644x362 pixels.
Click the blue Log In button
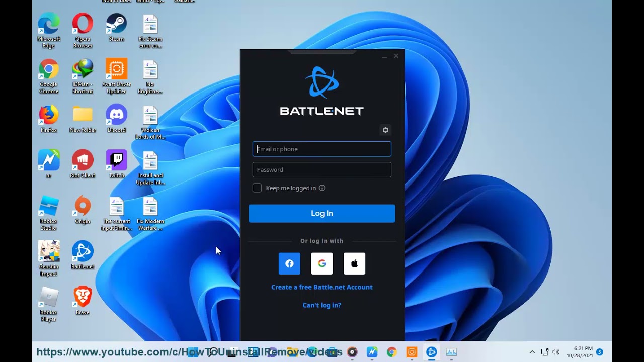tap(322, 213)
